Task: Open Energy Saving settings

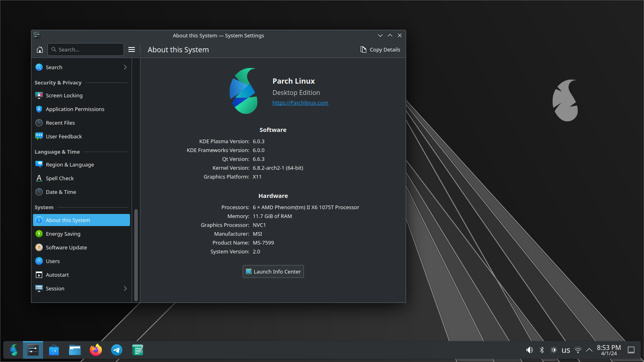Action: pos(81,234)
